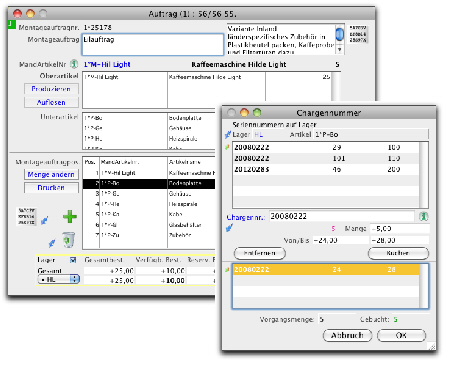Click the Vorgangsmenge value 5
This screenshot has width=454, height=366.
pos(321,319)
